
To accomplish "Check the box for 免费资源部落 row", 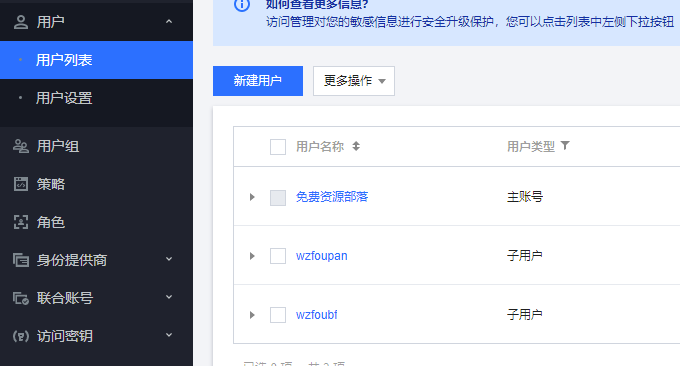I will (x=278, y=197).
